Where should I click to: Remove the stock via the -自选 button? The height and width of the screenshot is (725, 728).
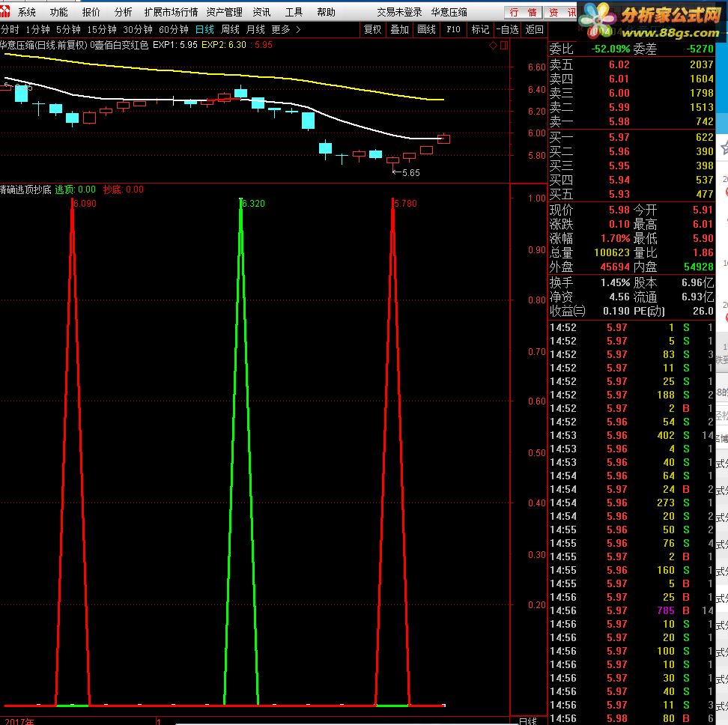(x=507, y=30)
